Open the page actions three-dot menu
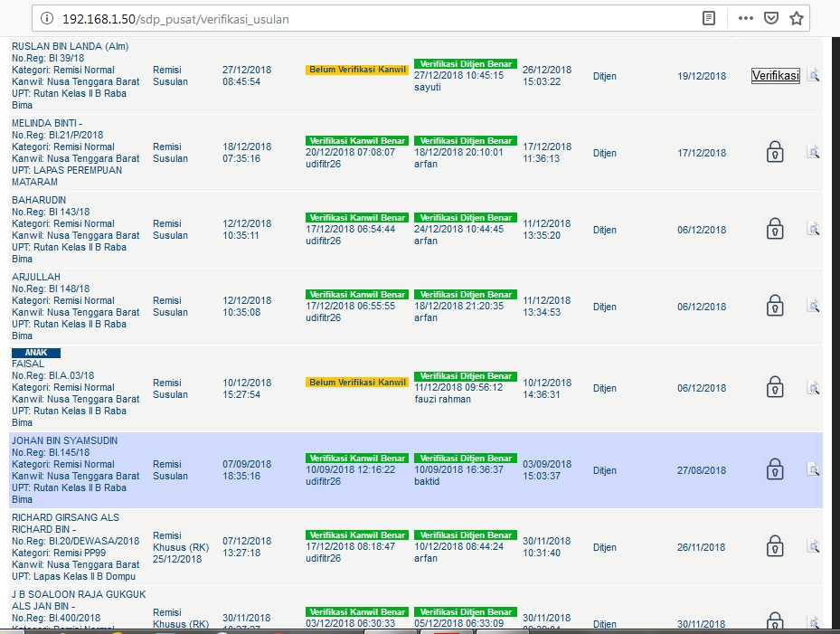 coord(746,18)
